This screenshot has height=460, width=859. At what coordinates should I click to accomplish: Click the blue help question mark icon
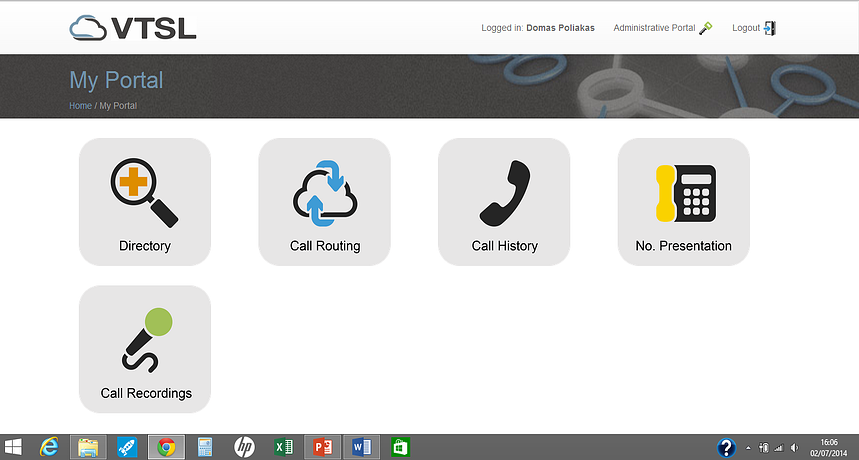[726, 447]
